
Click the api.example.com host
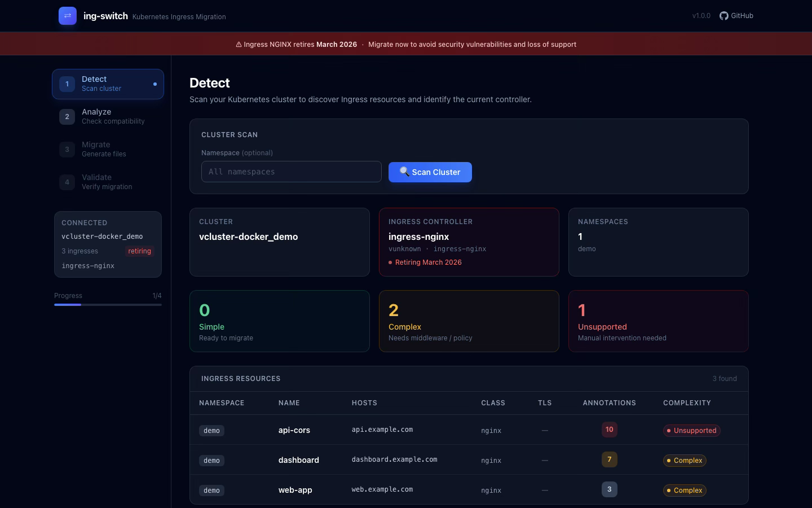pos(382,430)
